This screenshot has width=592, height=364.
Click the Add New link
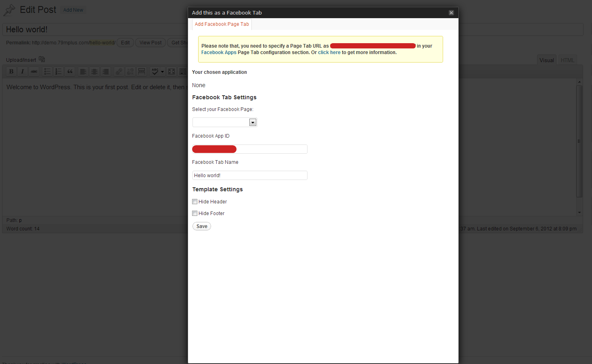pyautogui.click(x=73, y=10)
